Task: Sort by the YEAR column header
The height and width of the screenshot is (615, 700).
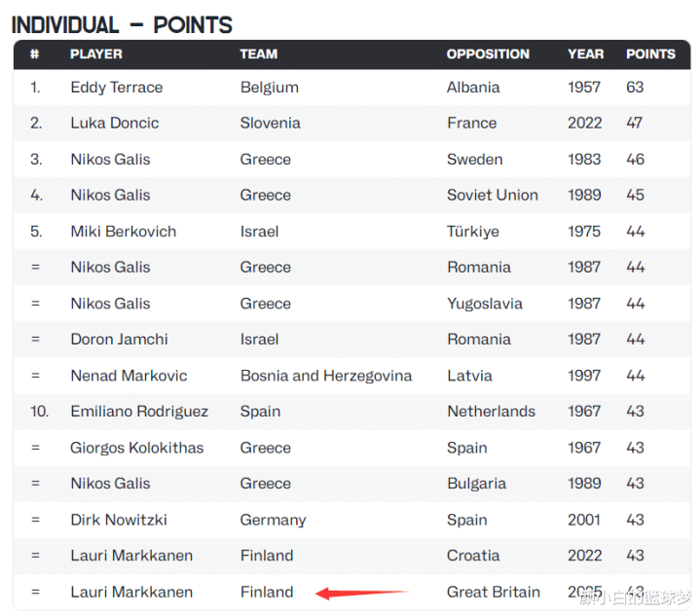Action: pyautogui.click(x=585, y=54)
